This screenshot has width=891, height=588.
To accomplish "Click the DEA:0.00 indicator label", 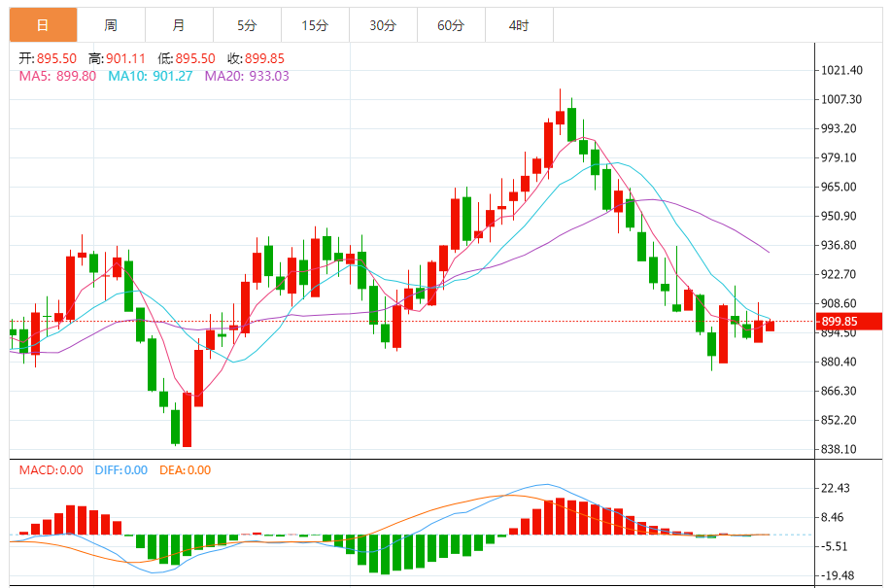I will [x=185, y=470].
